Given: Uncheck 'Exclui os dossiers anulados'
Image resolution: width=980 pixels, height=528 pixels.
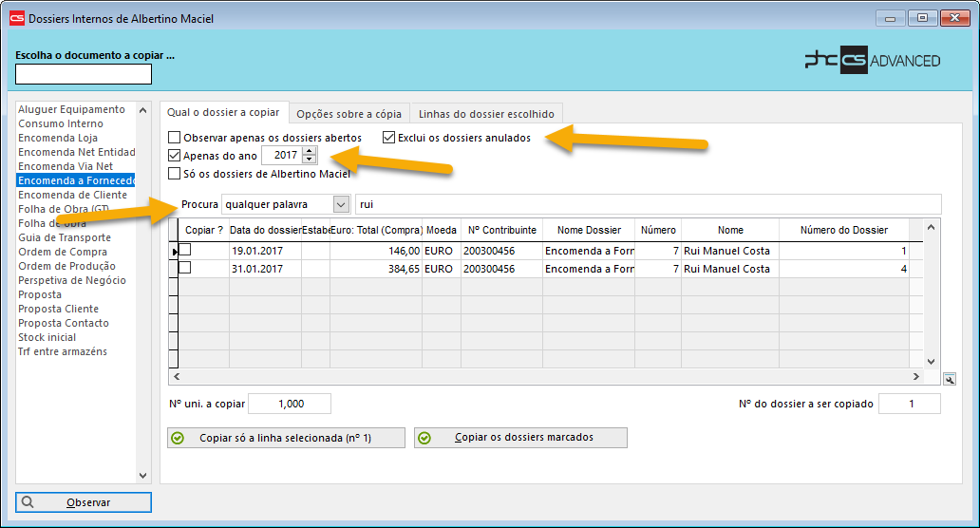Looking at the screenshot, I should click(389, 138).
